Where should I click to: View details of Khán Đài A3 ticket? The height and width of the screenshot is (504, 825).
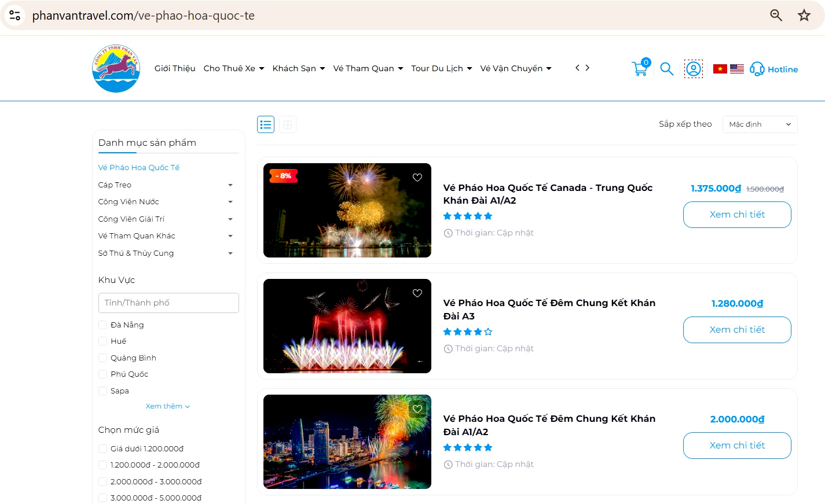click(x=737, y=330)
